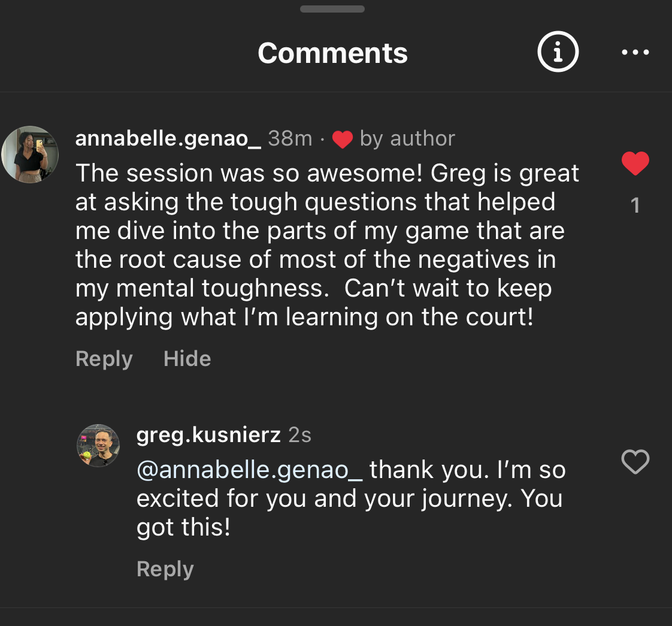Open annabelle.genao_'s profile picture
The image size is (672, 626).
point(30,154)
